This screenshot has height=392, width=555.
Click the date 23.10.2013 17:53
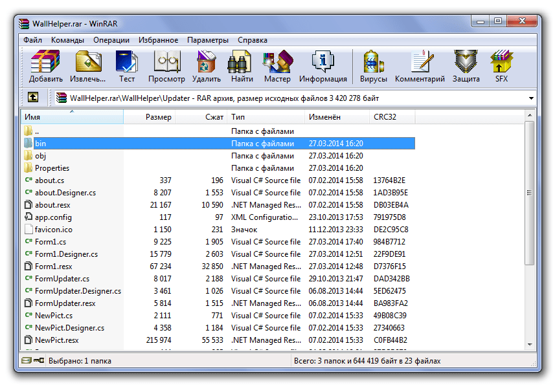(335, 217)
